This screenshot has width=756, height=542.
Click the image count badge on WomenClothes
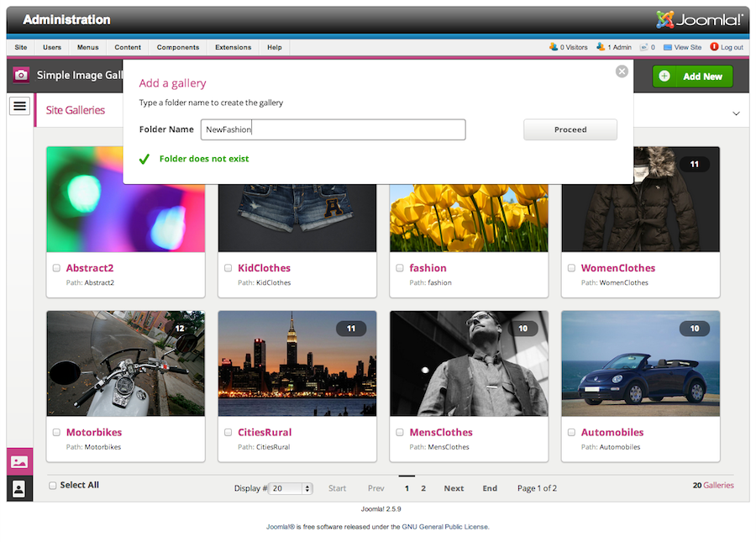[x=695, y=164]
